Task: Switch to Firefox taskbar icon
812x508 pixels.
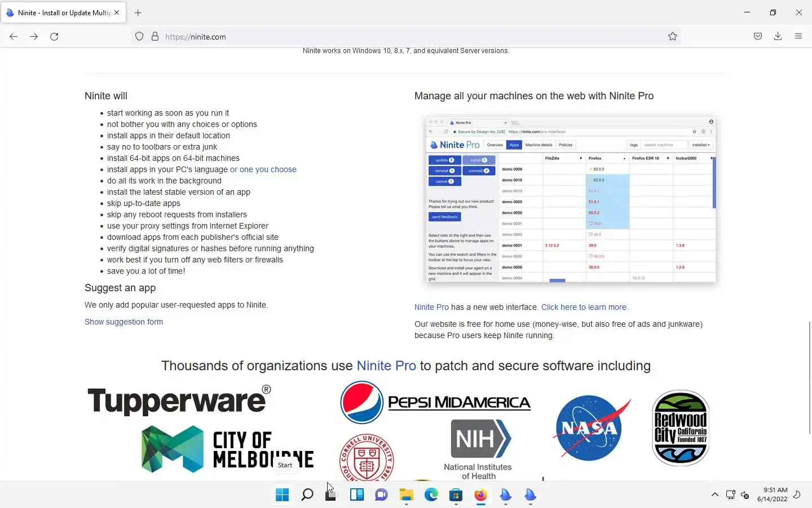Action: 481,495
